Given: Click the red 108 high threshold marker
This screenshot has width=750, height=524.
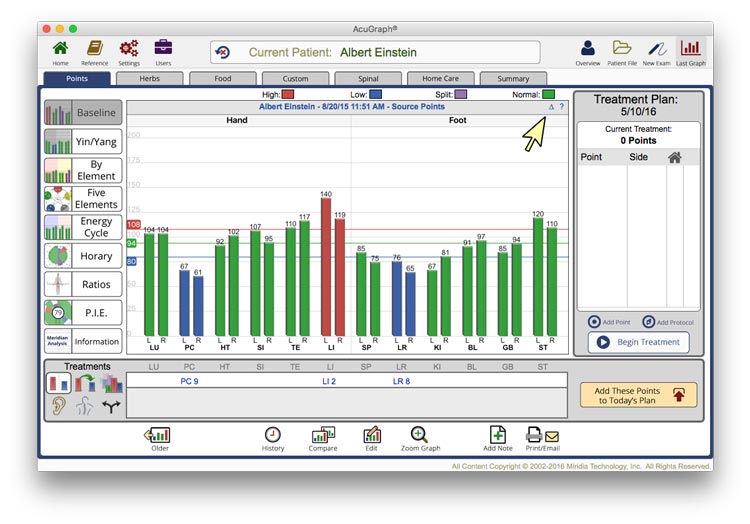Looking at the screenshot, I should coord(133,224).
